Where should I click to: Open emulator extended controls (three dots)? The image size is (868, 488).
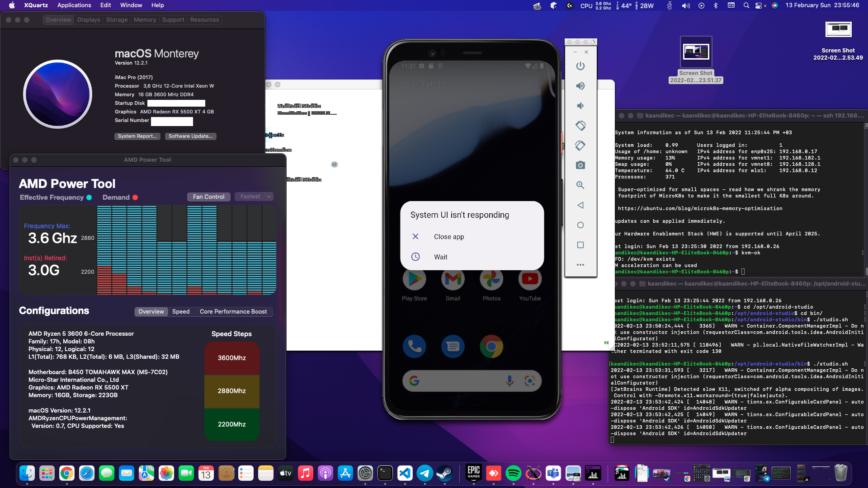tap(580, 265)
